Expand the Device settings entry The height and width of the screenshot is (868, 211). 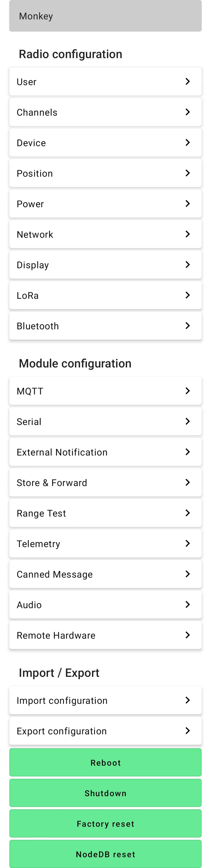[x=105, y=143]
